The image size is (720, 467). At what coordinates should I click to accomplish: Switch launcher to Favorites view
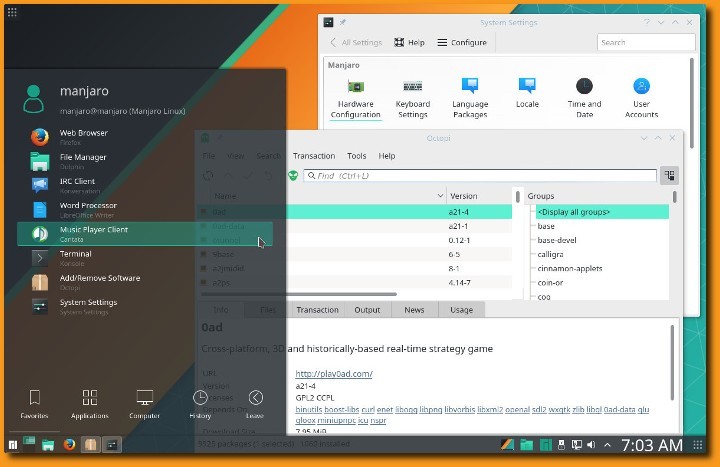click(x=34, y=404)
